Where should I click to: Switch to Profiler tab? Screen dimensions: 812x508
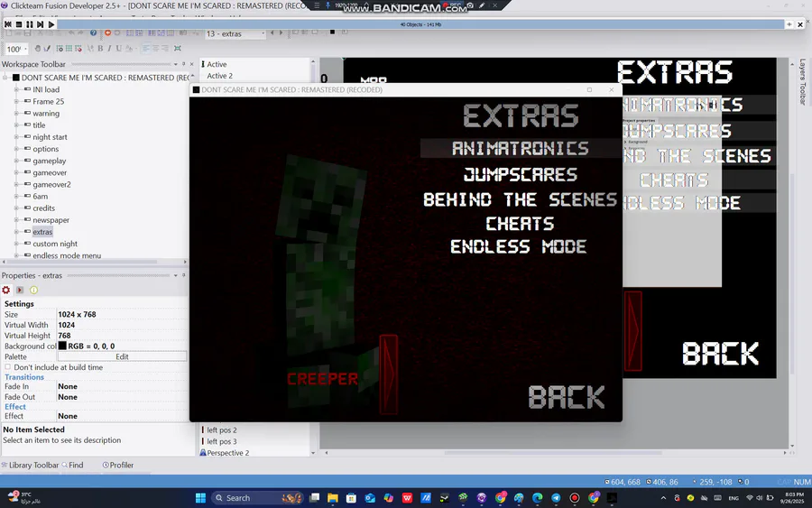(x=118, y=465)
